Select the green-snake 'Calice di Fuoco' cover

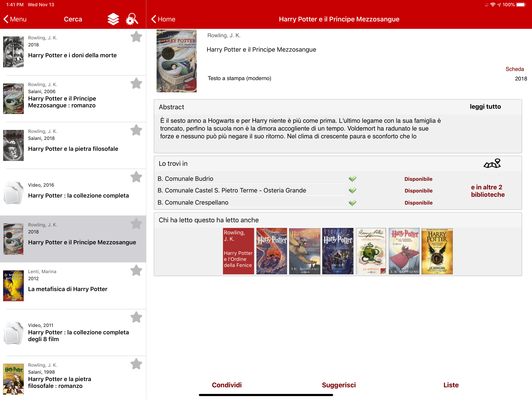[371, 251]
